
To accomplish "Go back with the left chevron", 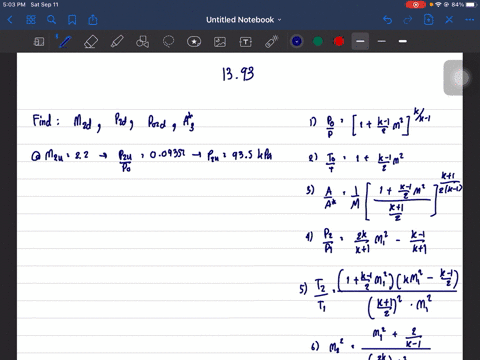I will (x=10, y=20).
